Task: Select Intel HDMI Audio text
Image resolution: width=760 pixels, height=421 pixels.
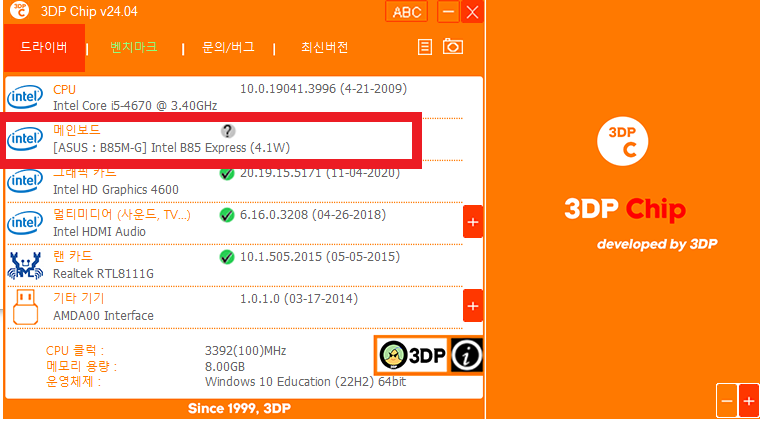Action: 99,232
